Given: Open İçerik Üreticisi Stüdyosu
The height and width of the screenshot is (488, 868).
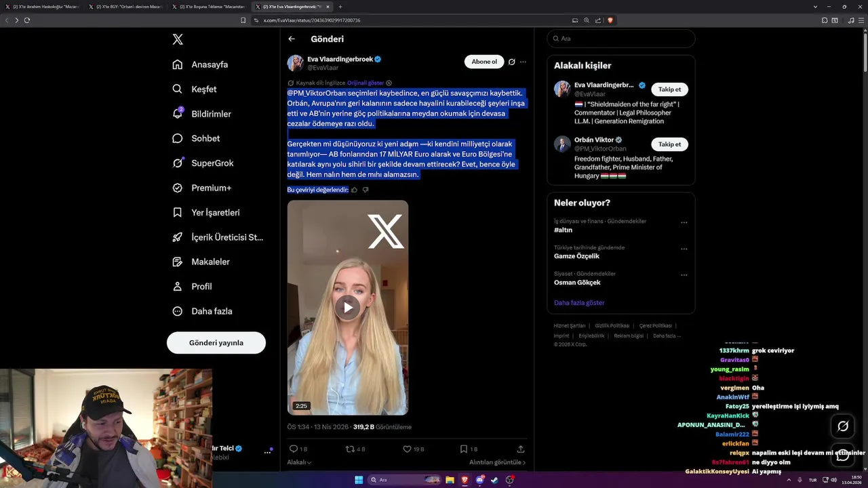Looking at the screenshot, I should pyautogui.click(x=218, y=237).
